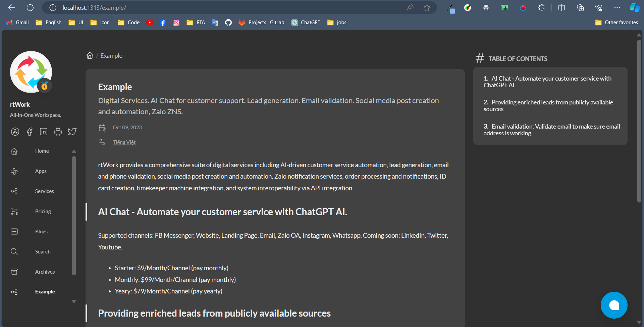Viewport: 644px width, 327px height.
Task: Click the read aloud icon in the address bar
Action: coord(410,8)
